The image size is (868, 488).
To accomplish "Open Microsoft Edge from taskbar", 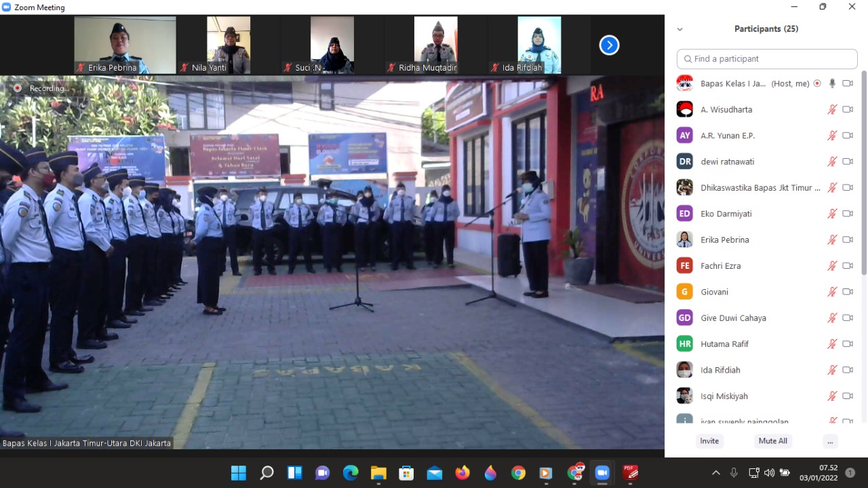I will tap(351, 473).
